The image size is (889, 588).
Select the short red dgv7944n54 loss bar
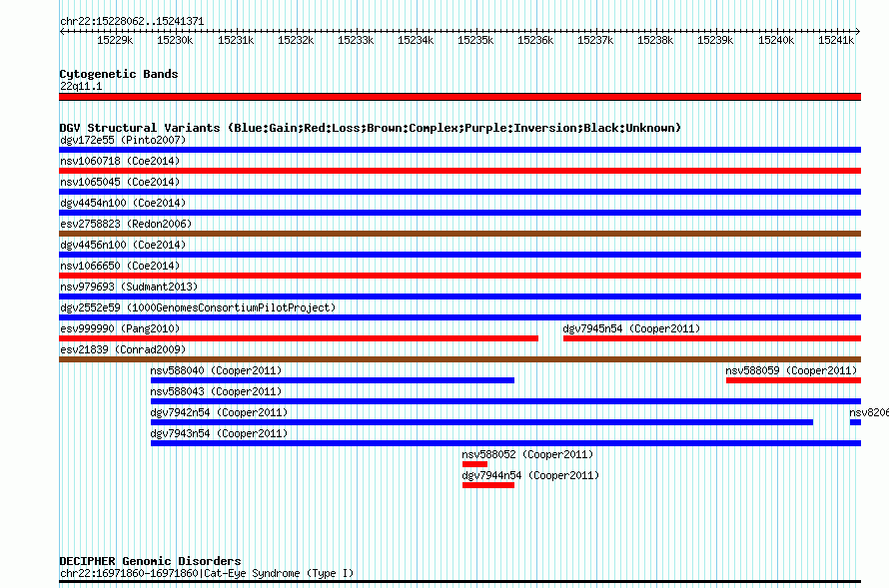point(488,485)
